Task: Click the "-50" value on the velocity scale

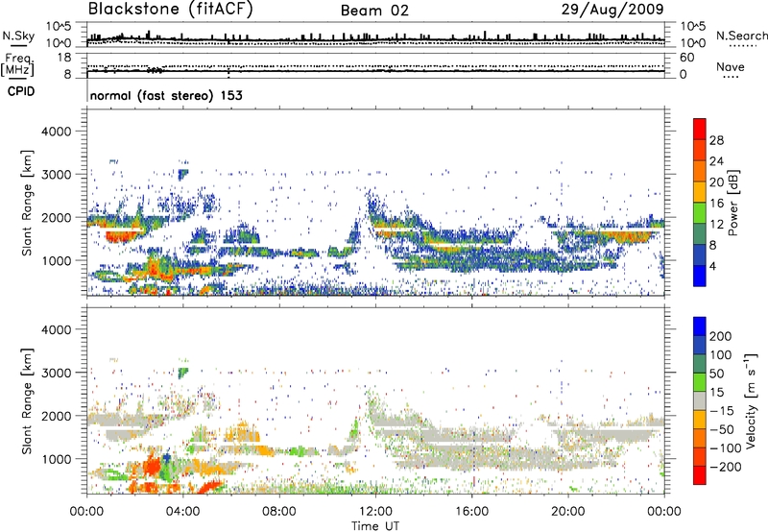Action: (722, 429)
